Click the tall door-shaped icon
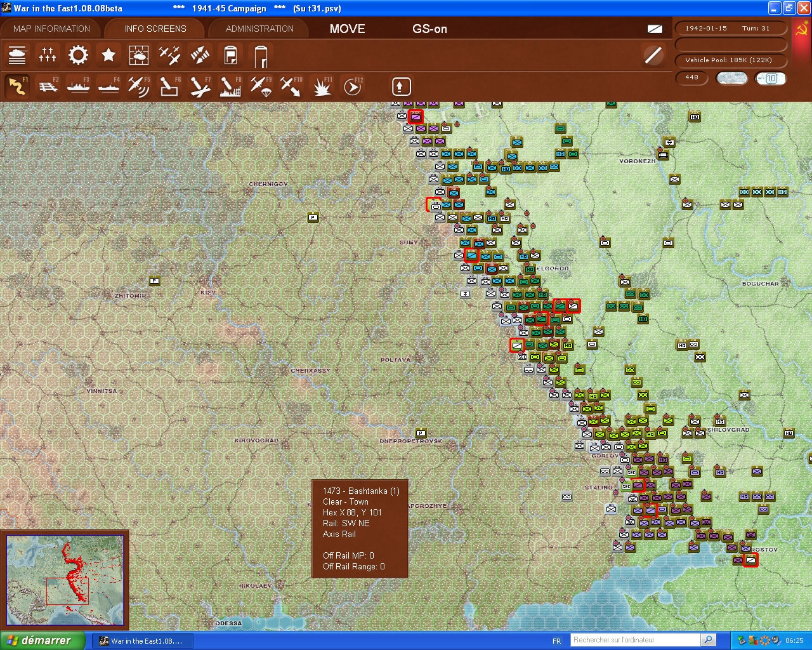Image resolution: width=812 pixels, height=650 pixels. [261, 55]
